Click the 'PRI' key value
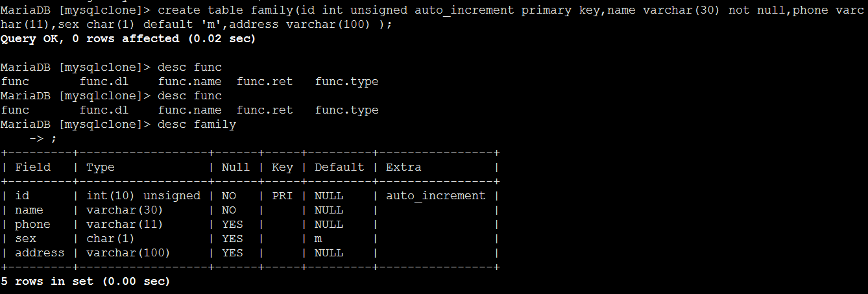The height and width of the screenshot is (294, 868). pos(282,196)
